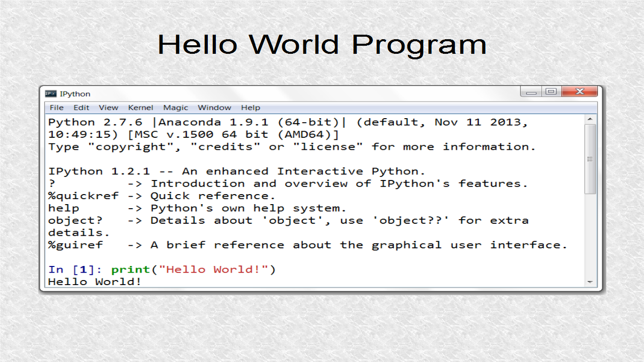Click the Python 2.7.6 version line
This screenshot has height=362, width=644.
(x=201, y=122)
